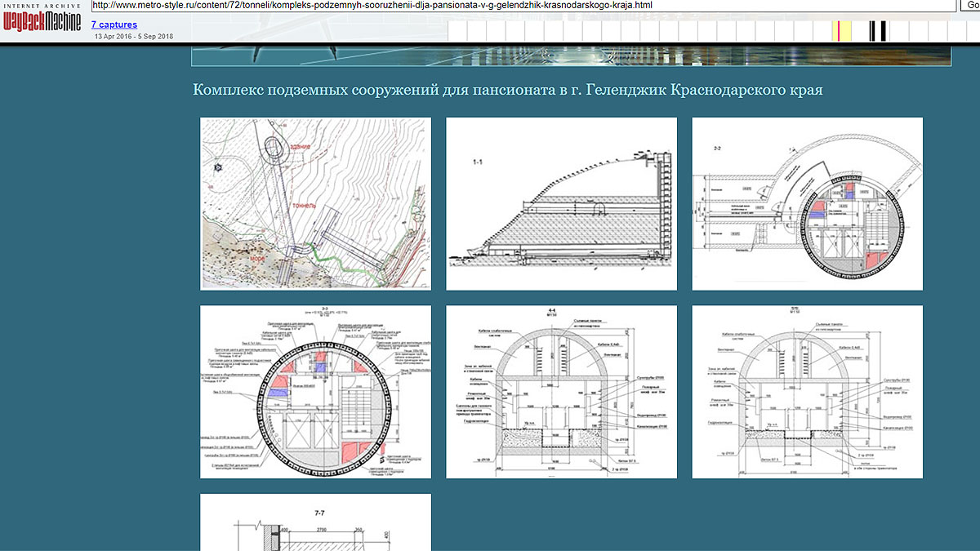Open the 4-4 tunnel section thumbnail
The height and width of the screenshot is (551, 980).
click(x=561, y=392)
